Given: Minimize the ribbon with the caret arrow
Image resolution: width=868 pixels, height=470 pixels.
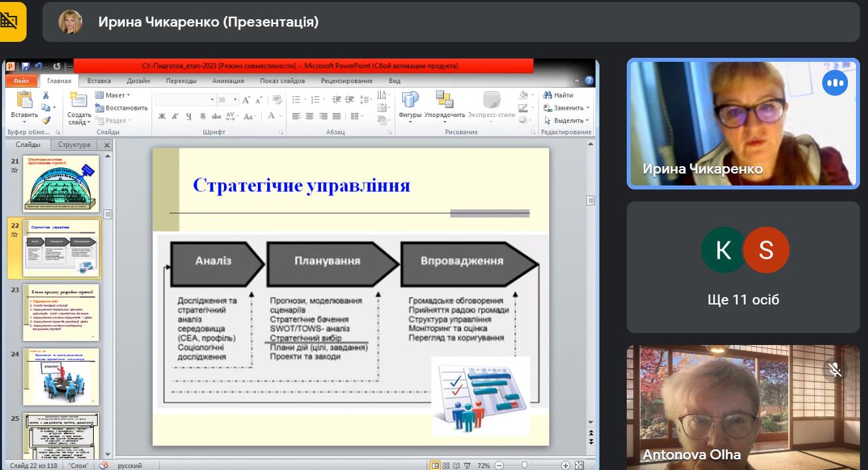Looking at the screenshot, I should [578, 81].
